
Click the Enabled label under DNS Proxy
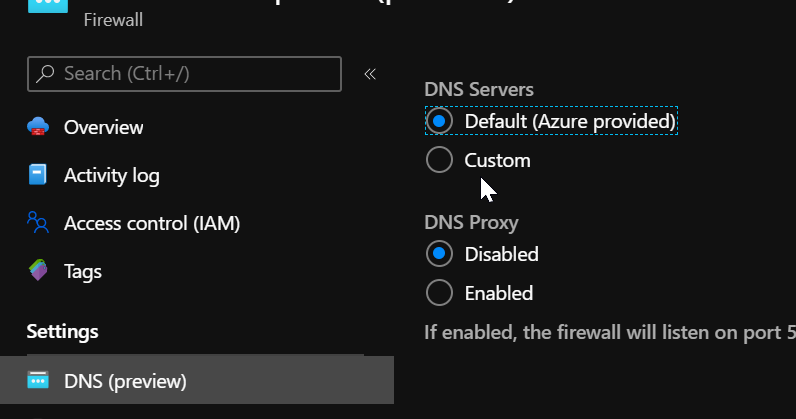(498, 293)
